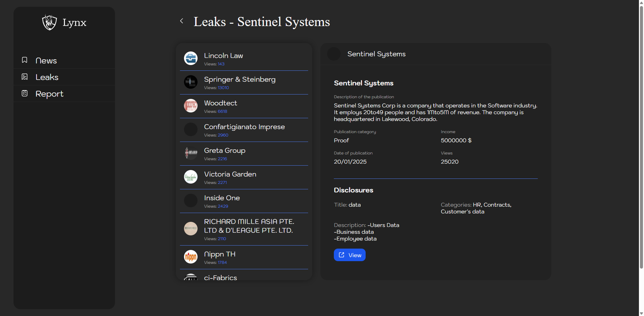Click the Richard Mille Asia logo avatar
The image size is (644, 316).
[191, 229]
